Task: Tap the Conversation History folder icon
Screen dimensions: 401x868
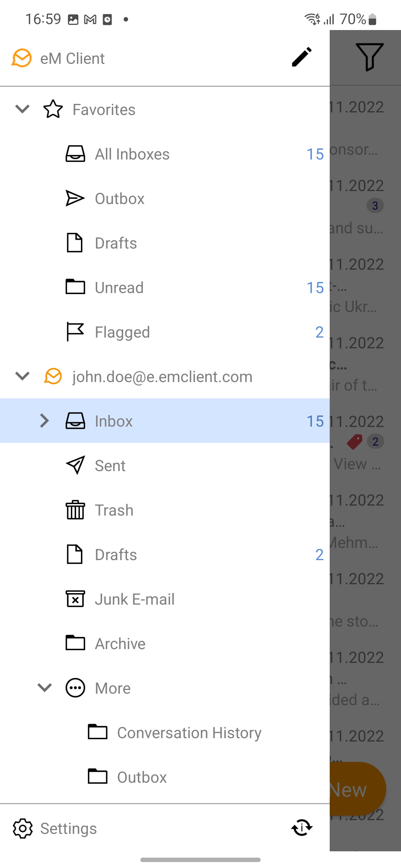Action: click(98, 732)
